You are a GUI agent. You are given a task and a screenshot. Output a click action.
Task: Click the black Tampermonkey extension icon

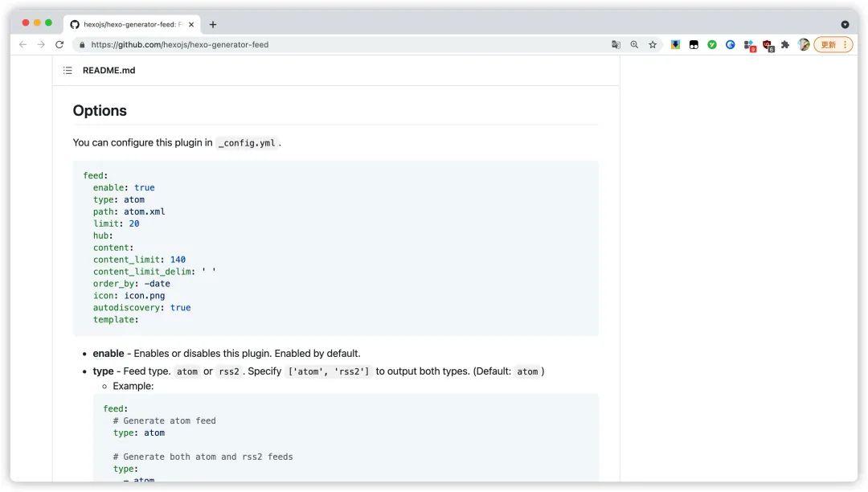(x=694, y=45)
